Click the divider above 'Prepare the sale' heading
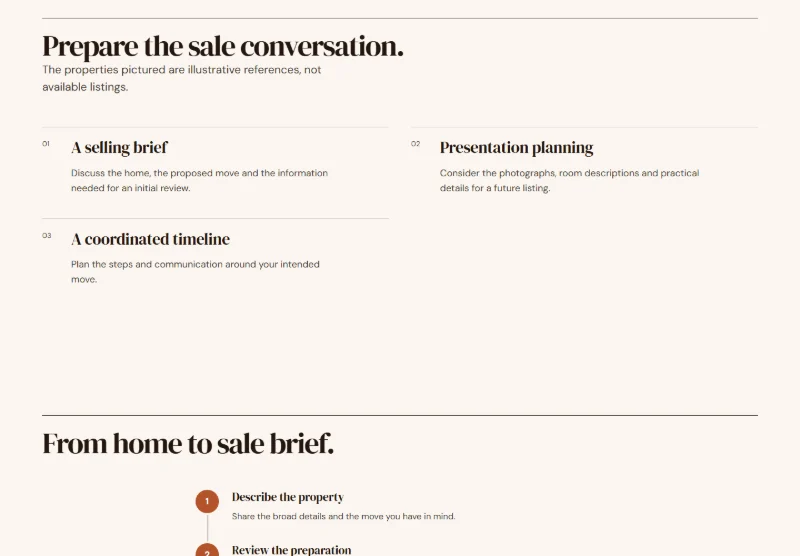This screenshot has width=800, height=556. tap(400, 18)
